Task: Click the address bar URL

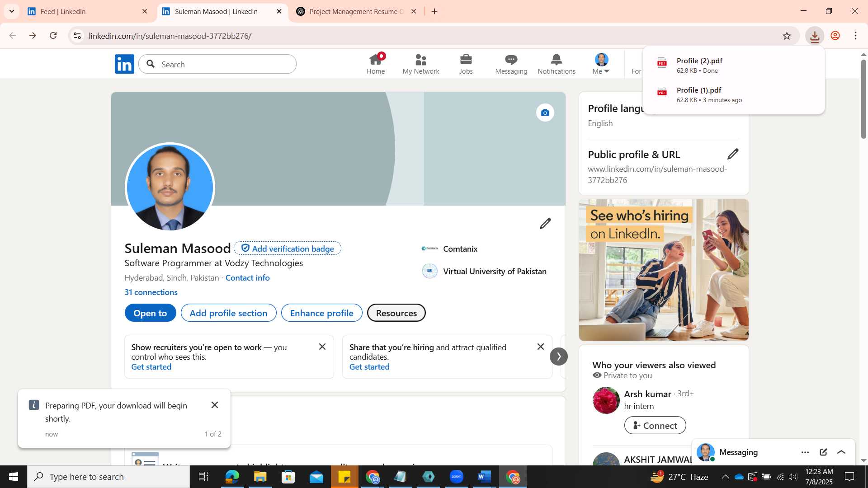Action: (170, 36)
